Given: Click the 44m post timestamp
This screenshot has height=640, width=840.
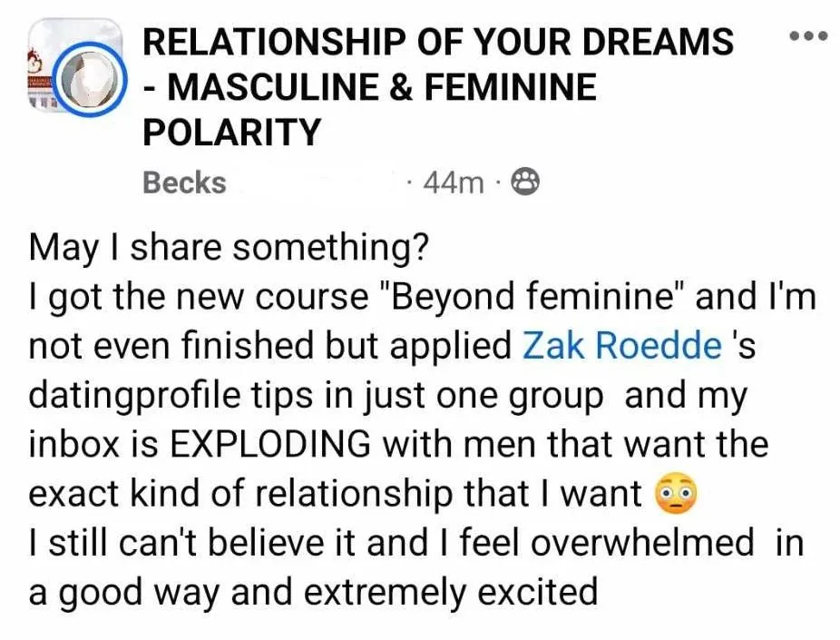Looking at the screenshot, I should [454, 183].
